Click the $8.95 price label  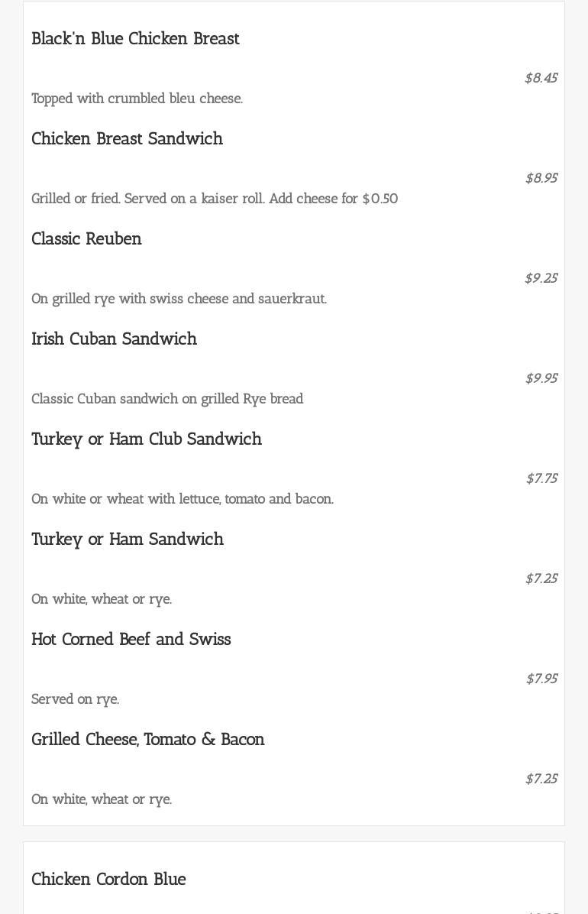(541, 178)
